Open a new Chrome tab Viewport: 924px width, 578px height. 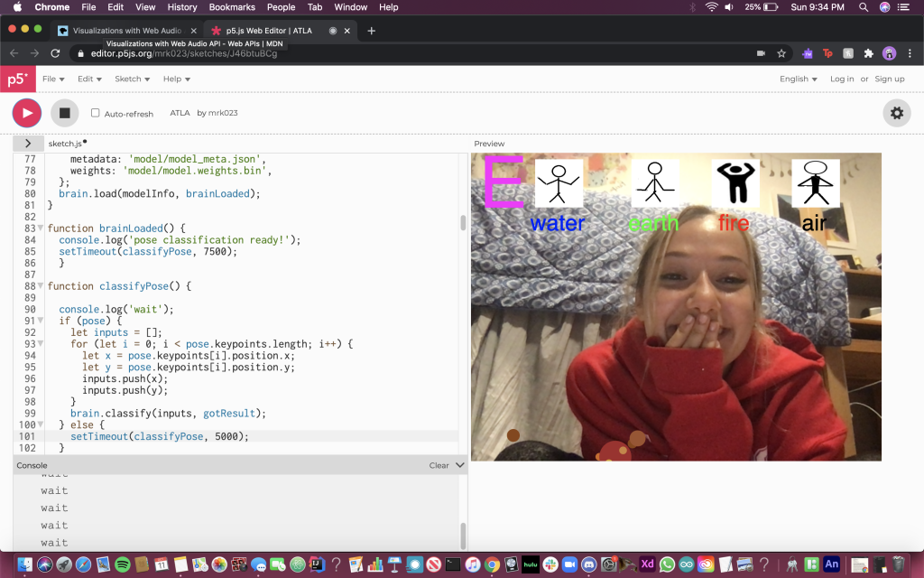(x=371, y=30)
